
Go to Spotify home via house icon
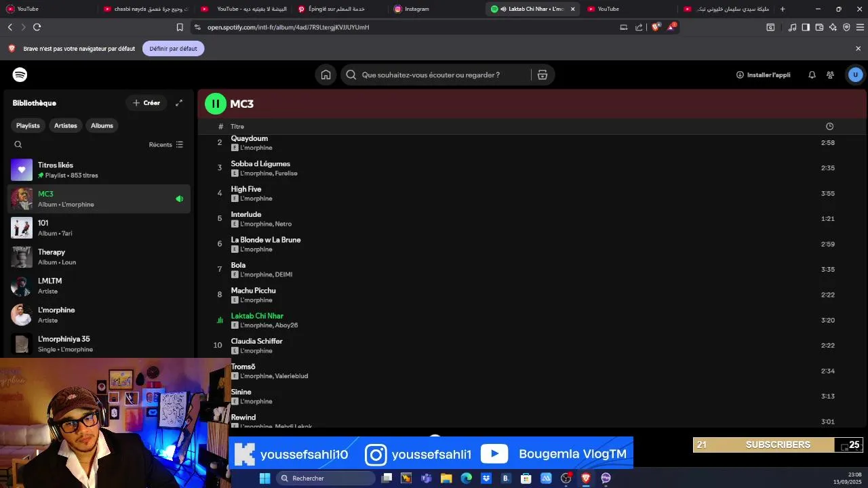pos(326,75)
